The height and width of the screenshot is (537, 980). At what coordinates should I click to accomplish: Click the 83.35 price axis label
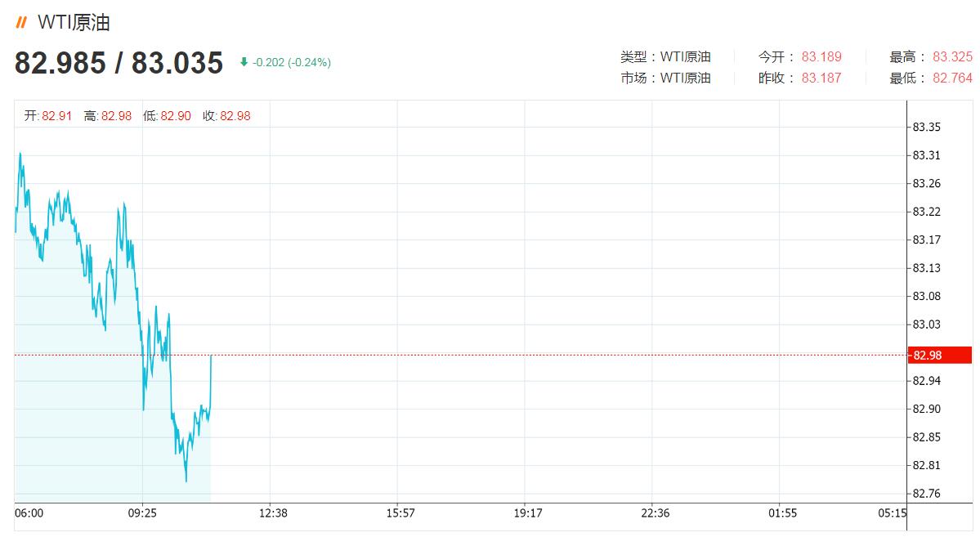point(926,127)
